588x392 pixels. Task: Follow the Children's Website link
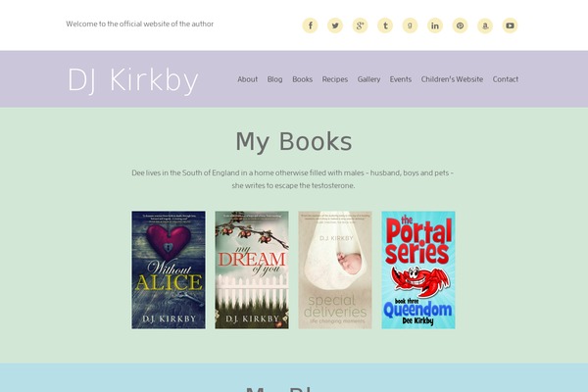(x=452, y=79)
